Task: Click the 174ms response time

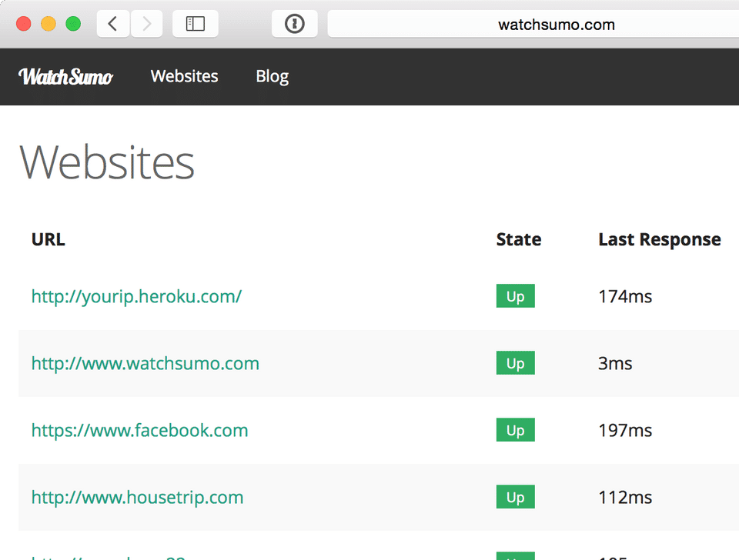Action: click(x=625, y=297)
